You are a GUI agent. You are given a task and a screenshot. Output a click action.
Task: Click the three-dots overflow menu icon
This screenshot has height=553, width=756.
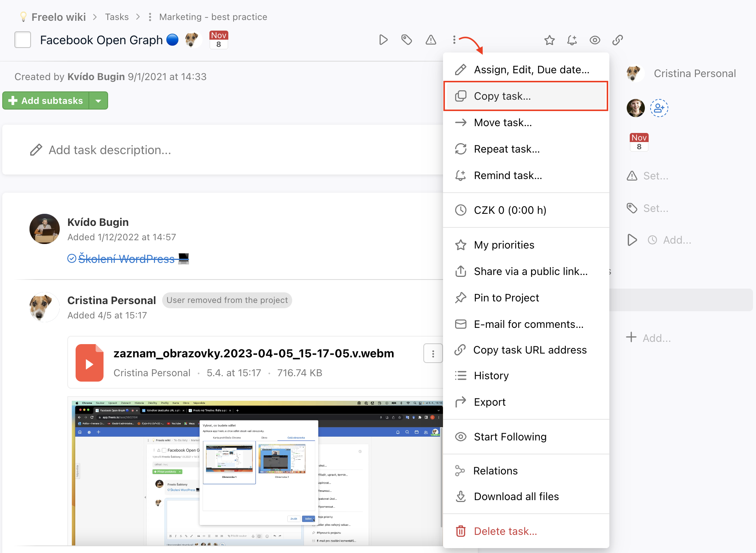454,39
